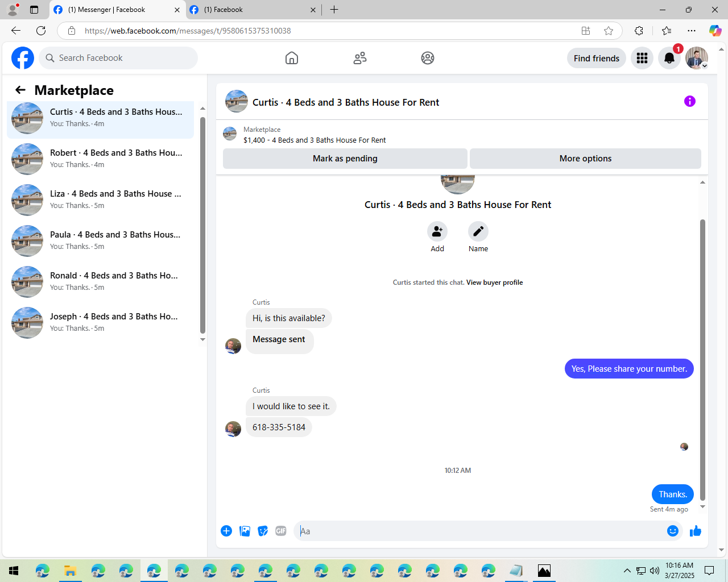This screenshot has width=728, height=582.
Task: Open a new browser tab
Action: [334, 10]
